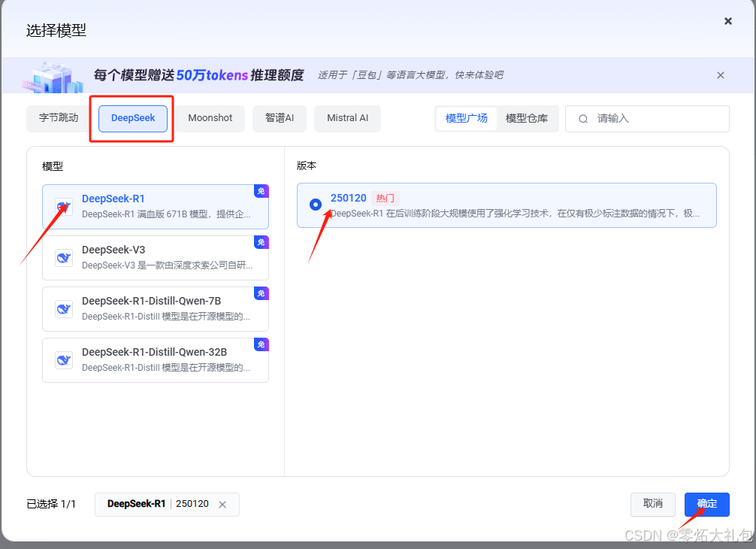This screenshot has width=756, height=549.
Task: Click the DeepSeek-V3 深度求索 description text
Action: 168,265
